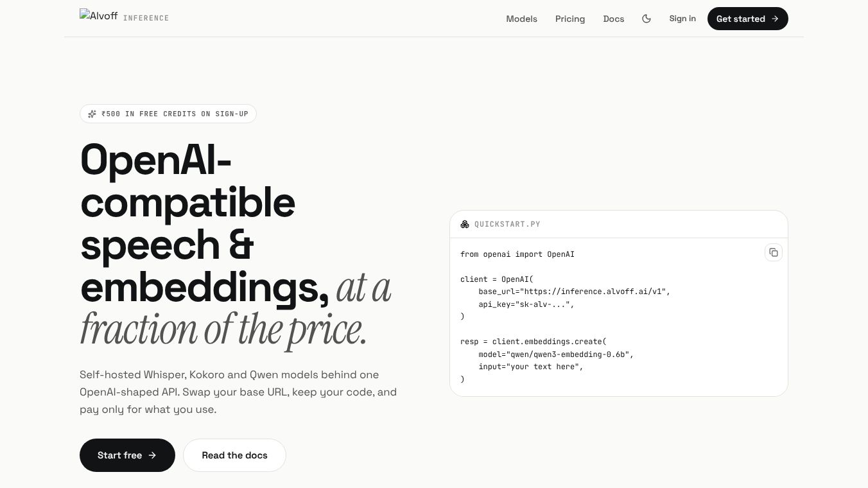Open Read the docs
Viewport: 868px width, 488px height.
click(234, 455)
